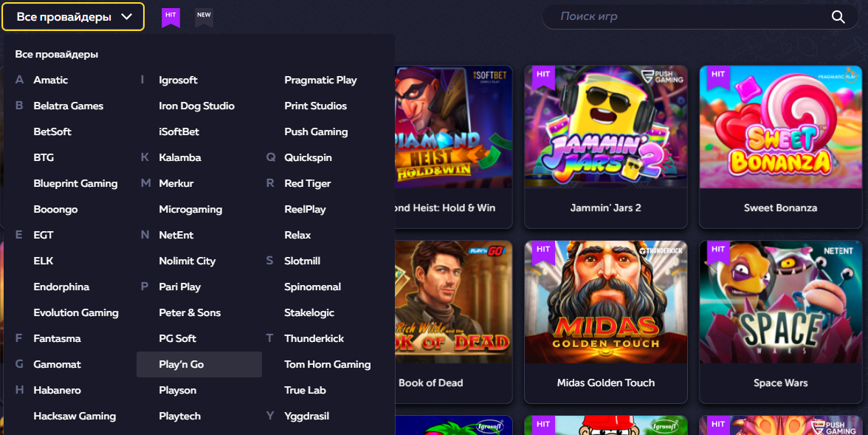868x435 pixels.
Task: Filter by Kalamba provider
Action: pos(180,157)
